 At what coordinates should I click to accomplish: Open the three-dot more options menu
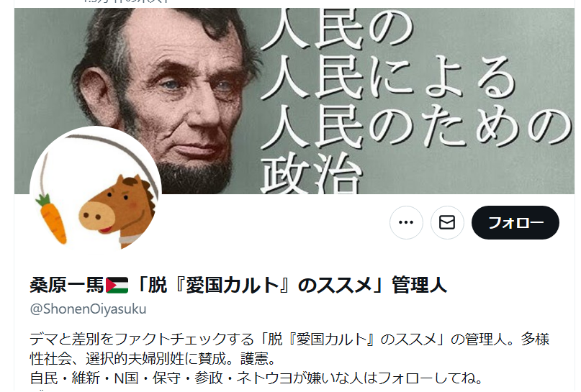tap(406, 222)
